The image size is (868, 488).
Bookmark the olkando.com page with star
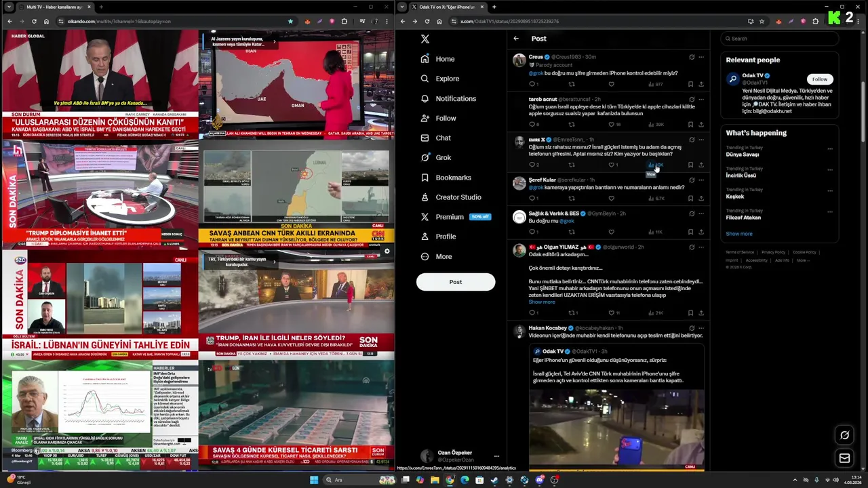290,21
